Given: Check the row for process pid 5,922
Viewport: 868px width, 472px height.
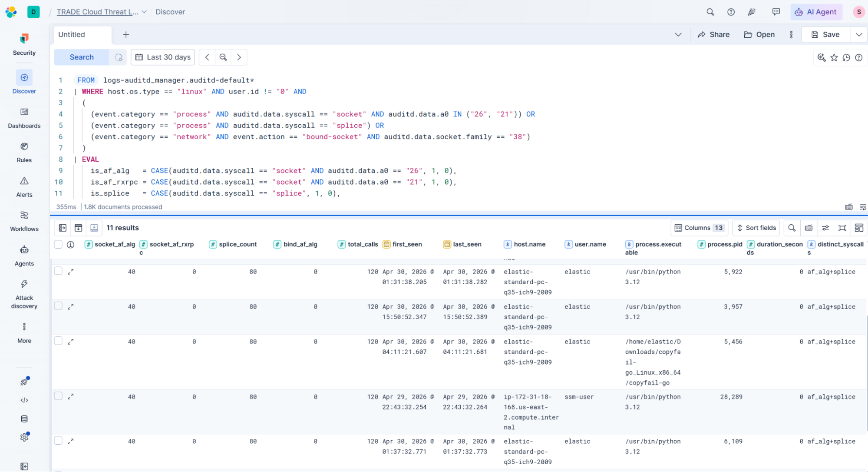Looking at the screenshot, I should (58, 271).
